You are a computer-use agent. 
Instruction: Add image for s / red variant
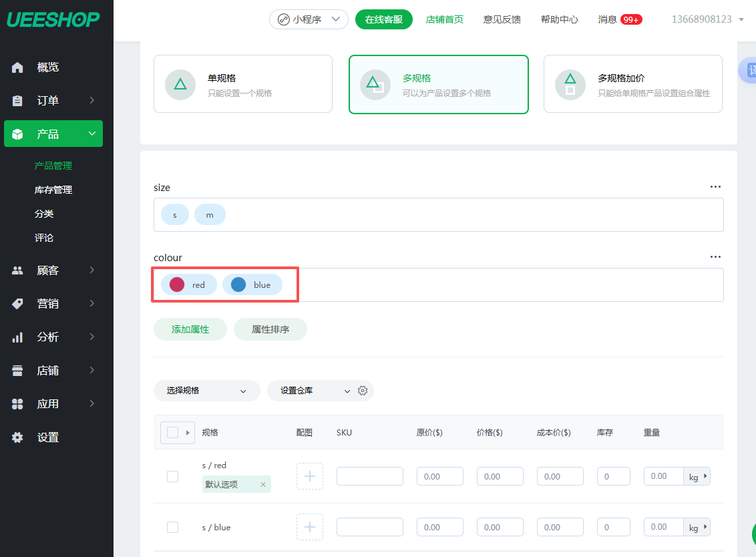[309, 476]
